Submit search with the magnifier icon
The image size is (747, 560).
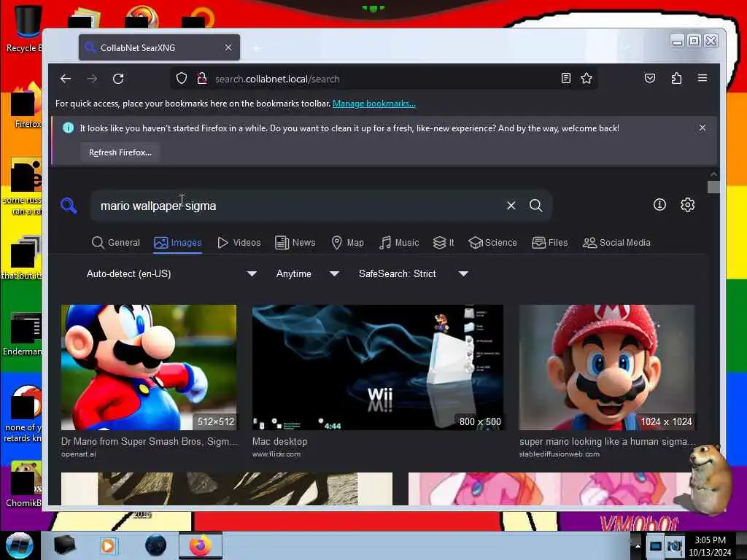point(536,205)
